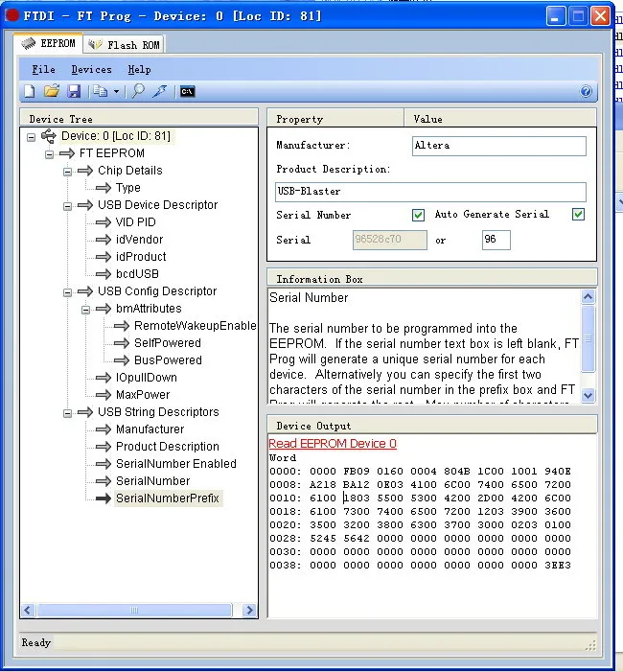
Task: Select the SerialNumber tree item
Action: point(152,481)
